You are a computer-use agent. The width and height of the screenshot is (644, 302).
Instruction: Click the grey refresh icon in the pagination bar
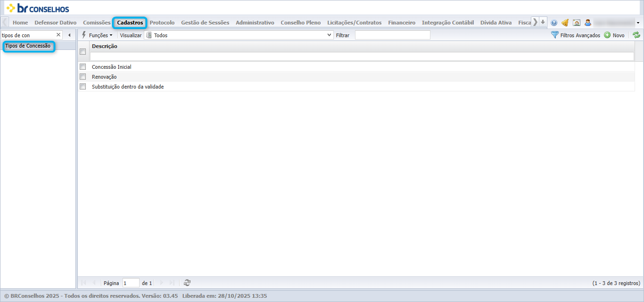coord(187,283)
